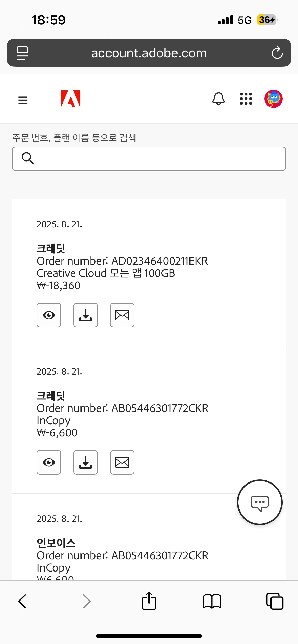This screenshot has width=298, height=644.
Task: Email the Creative Cloud 100GB credit invoice
Action: 122,315
